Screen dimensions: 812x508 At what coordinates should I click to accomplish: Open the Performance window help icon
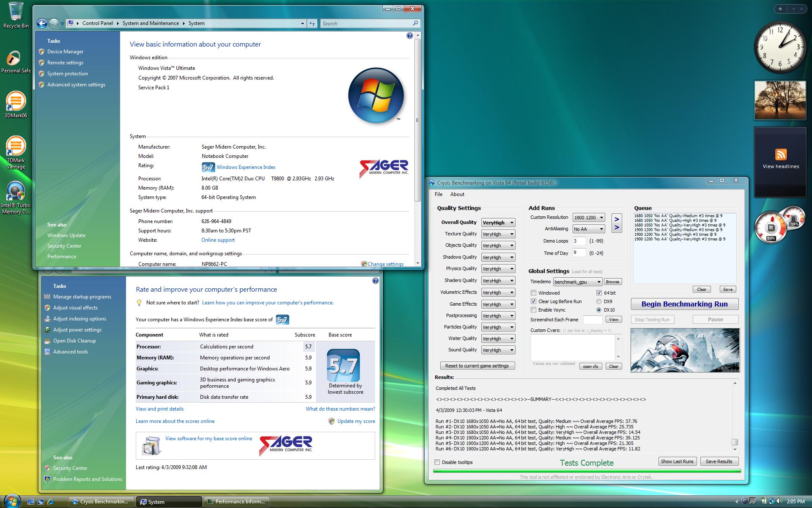(x=375, y=281)
